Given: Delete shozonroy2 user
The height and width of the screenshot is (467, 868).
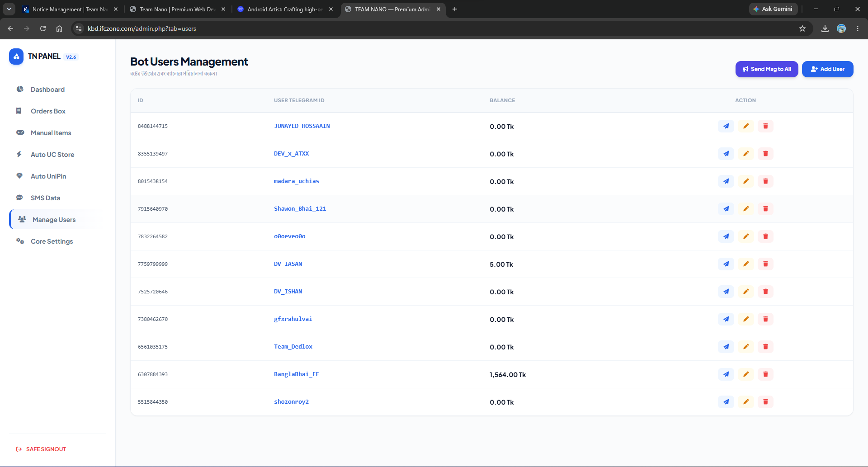Looking at the screenshot, I should click(x=765, y=402).
